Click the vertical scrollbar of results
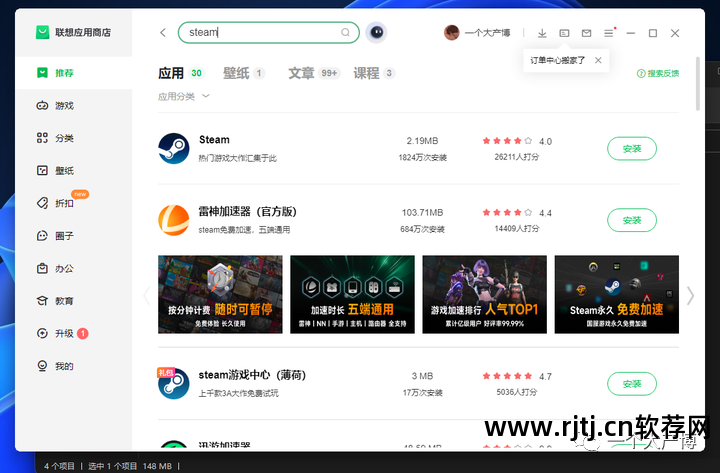 698,84
